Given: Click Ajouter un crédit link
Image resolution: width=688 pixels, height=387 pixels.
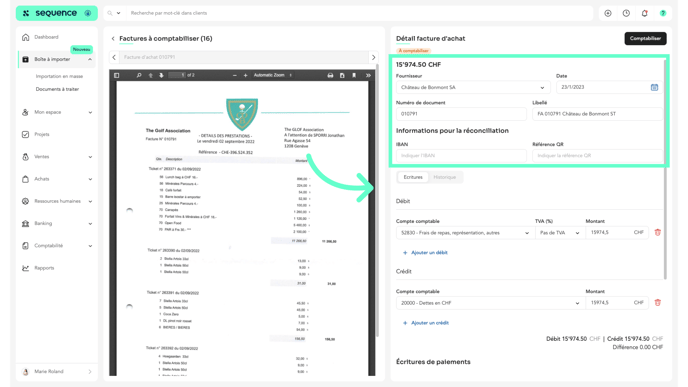Looking at the screenshot, I should [426, 323].
